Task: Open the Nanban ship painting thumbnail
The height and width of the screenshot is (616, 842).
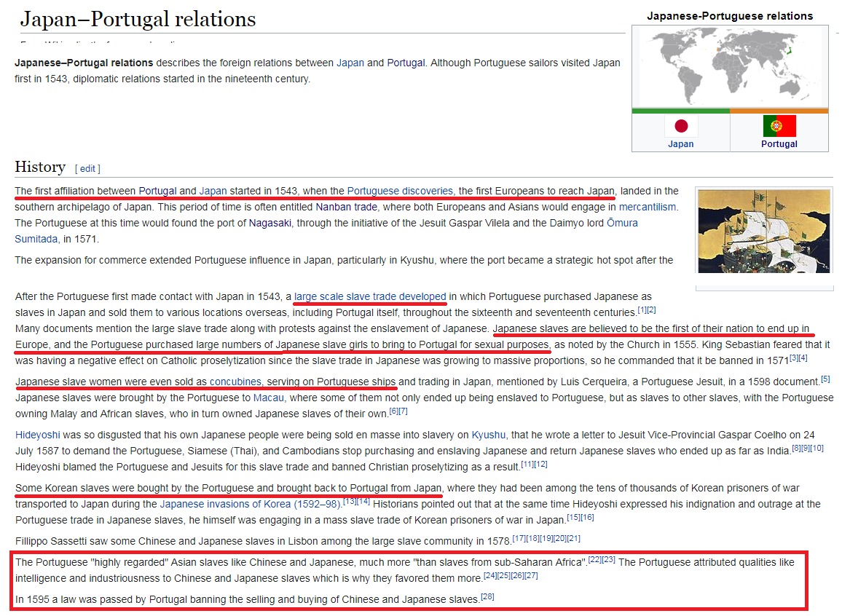Action: (x=763, y=231)
